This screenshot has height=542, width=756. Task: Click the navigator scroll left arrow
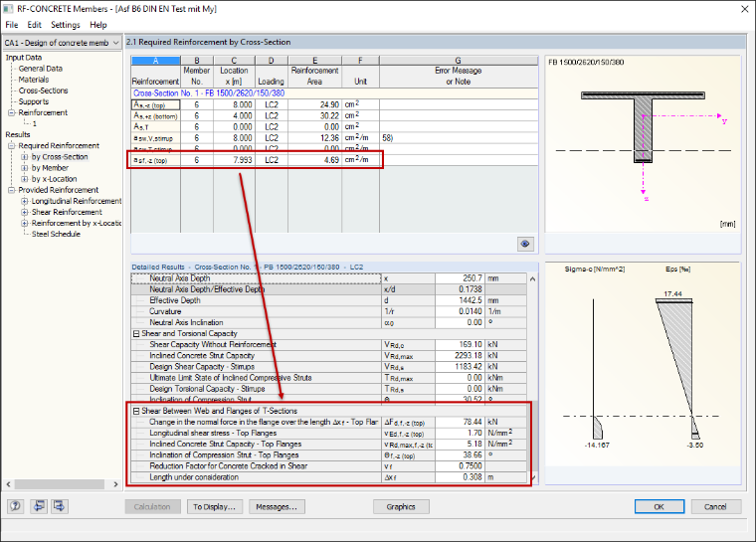[8, 484]
